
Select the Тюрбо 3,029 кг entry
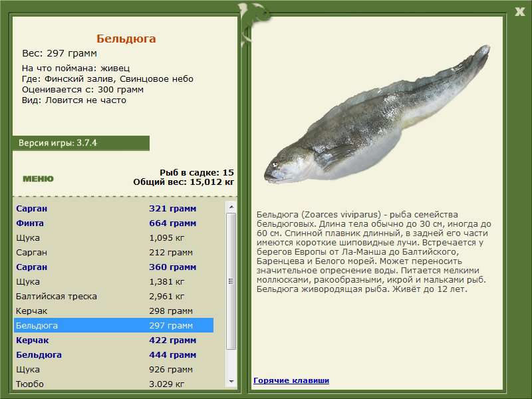click(x=113, y=383)
